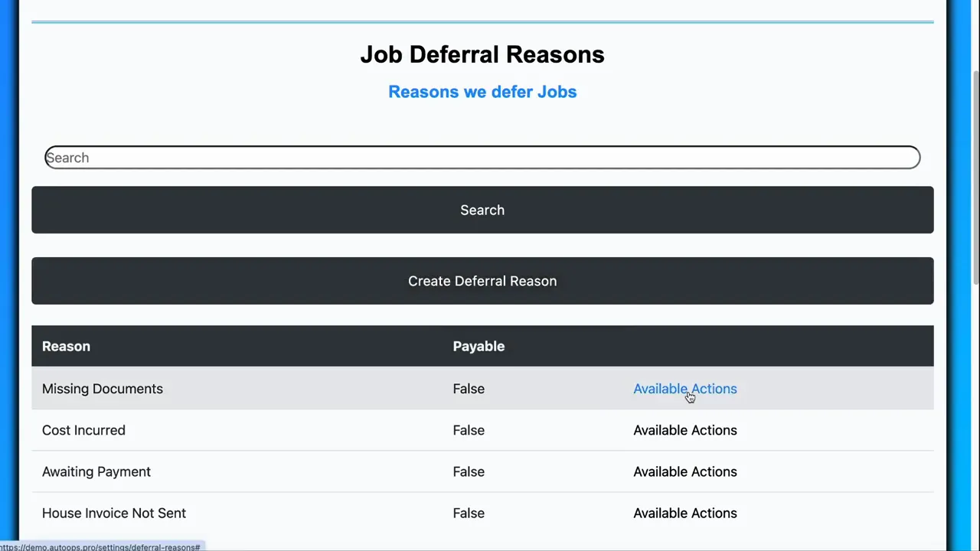980x551 pixels.
Task: Sort the table by Reason column
Action: (66, 346)
